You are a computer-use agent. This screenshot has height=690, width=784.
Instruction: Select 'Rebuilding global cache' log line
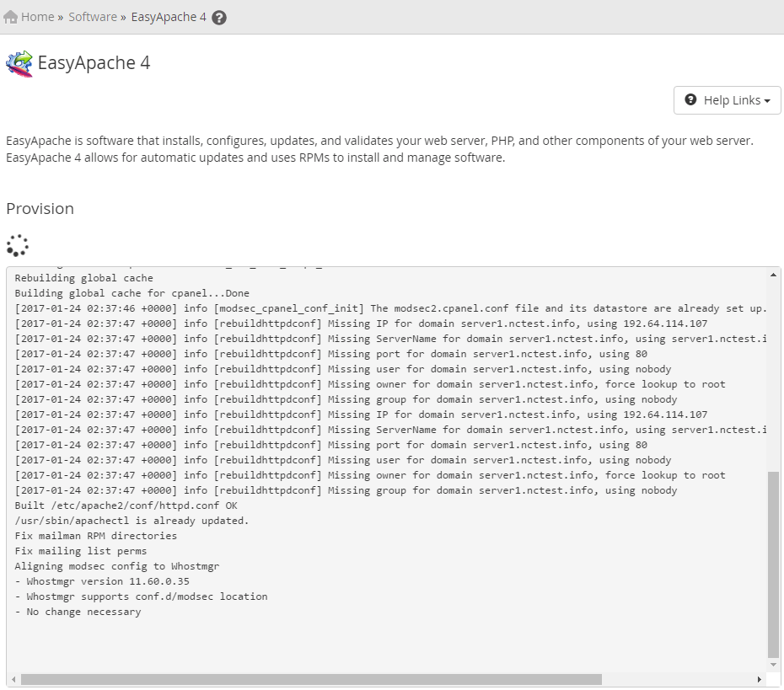(84, 278)
